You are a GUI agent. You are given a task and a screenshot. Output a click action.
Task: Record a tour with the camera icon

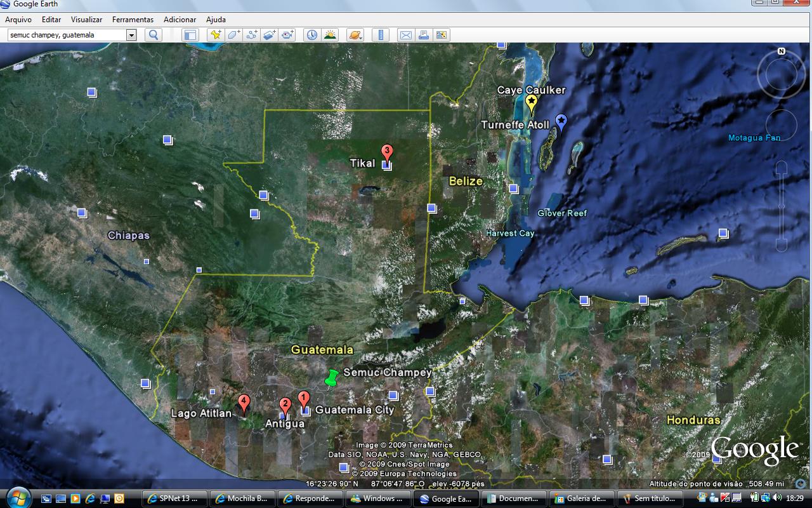point(288,35)
